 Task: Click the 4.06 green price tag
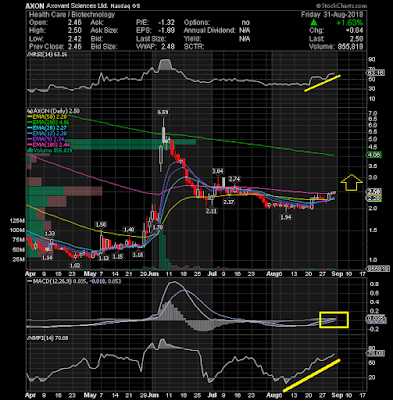point(373,155)
